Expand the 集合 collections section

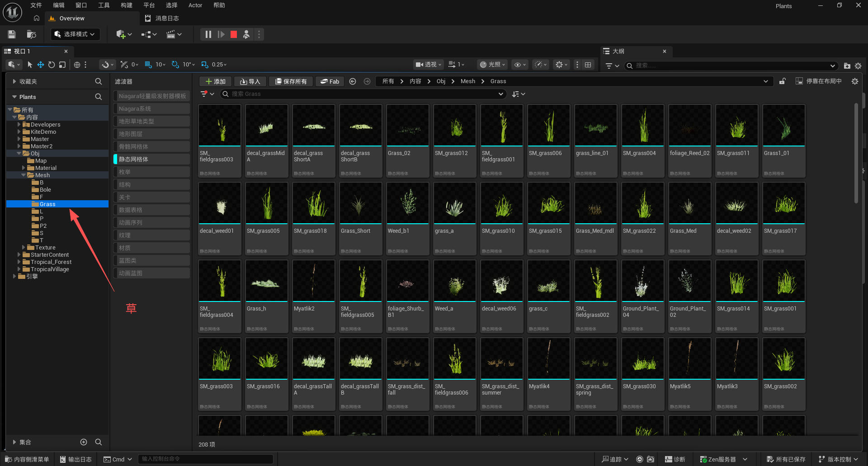click(x=14, y=442)
